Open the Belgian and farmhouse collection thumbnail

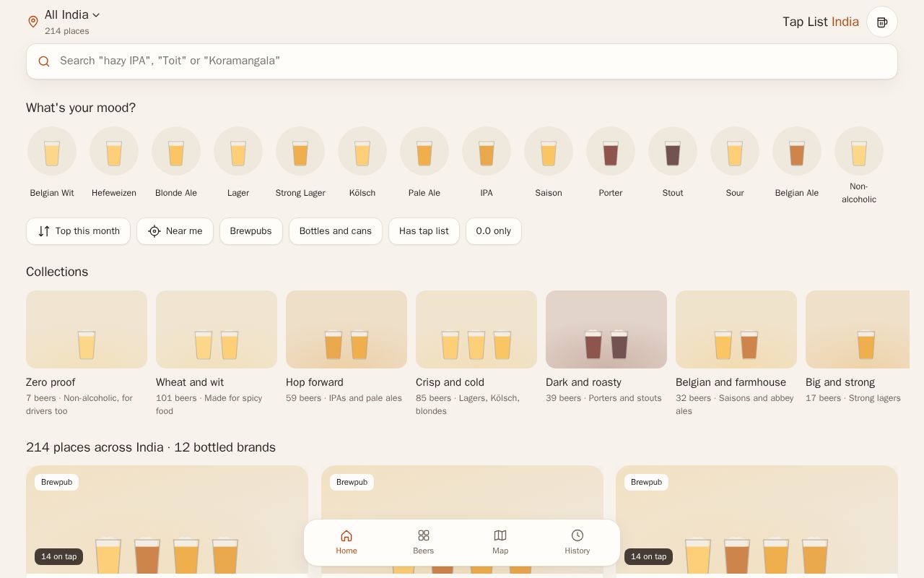(x=736, y=329)
